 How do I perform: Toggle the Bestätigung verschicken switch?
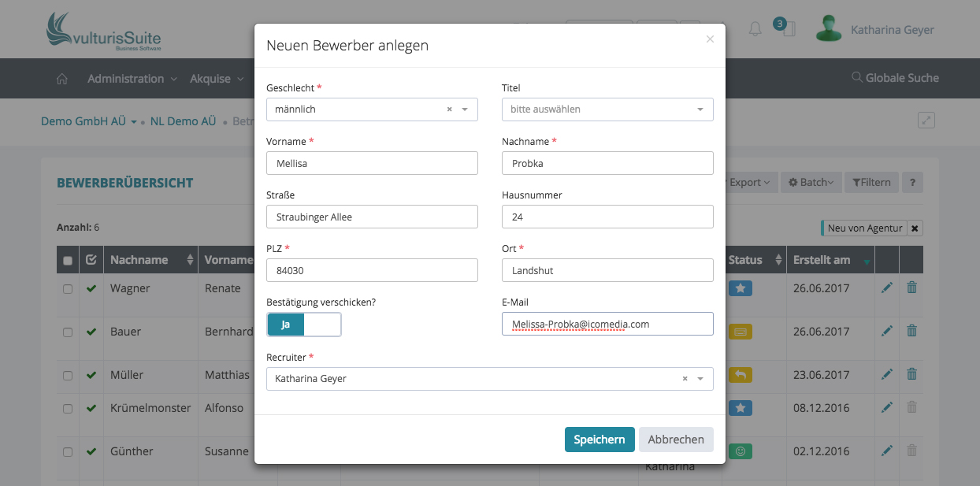[304, 325]
